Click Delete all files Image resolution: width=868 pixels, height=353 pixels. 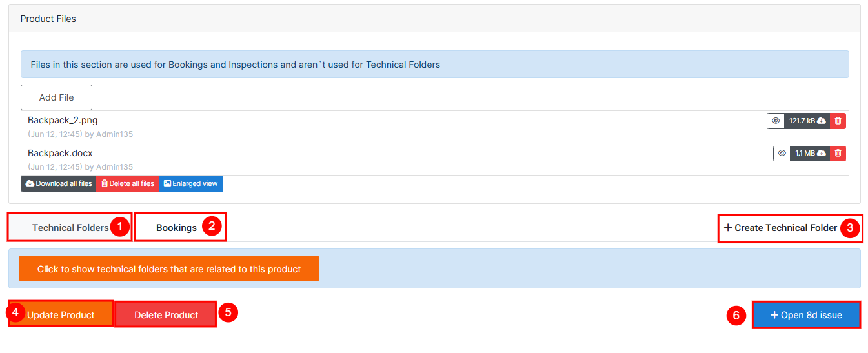(x=127, y=184)
